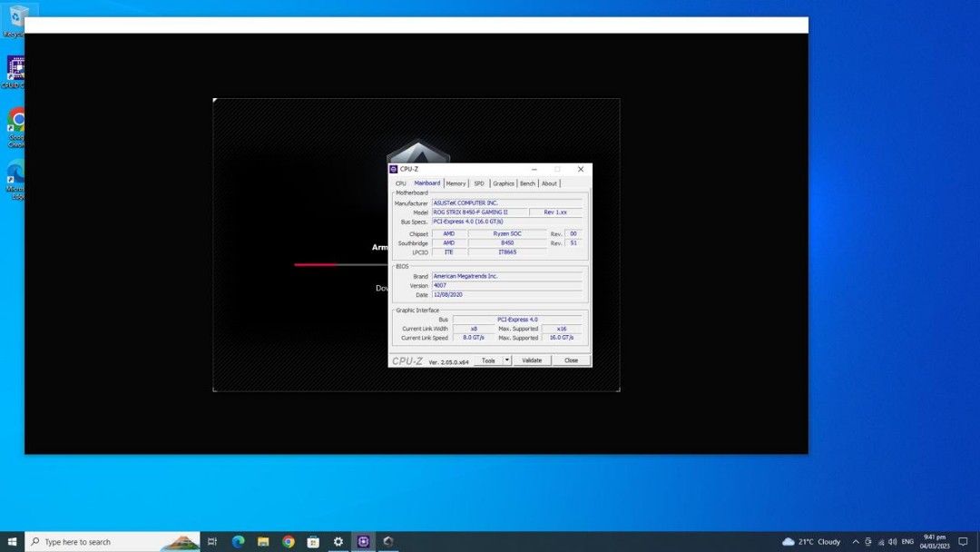Click the Chipset Ryzen SOC value
The image size is (980, 552).
(507, 233)
